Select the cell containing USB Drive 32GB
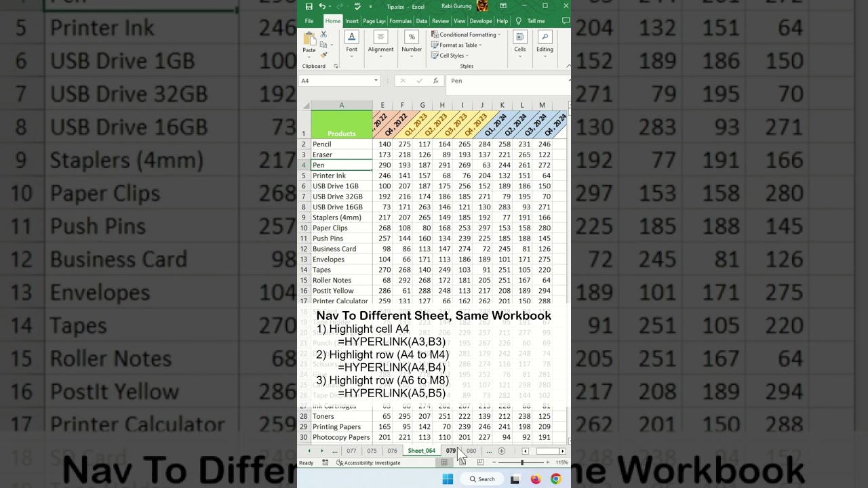Screen dimensions: 868x488 click(x=341, y=197)
